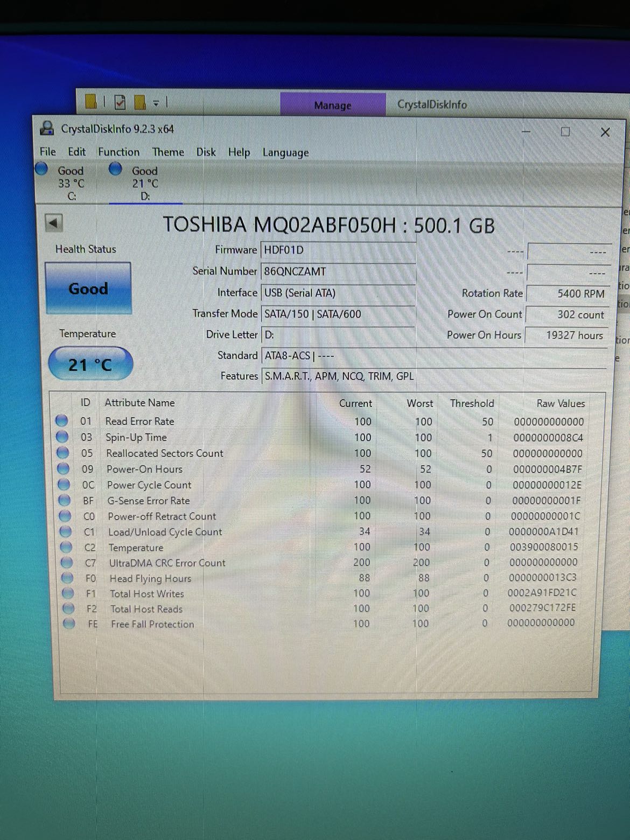Click the quick access dropdown arrow in Explorer
The image size is (630, 840).
click(x=156, y=102)
